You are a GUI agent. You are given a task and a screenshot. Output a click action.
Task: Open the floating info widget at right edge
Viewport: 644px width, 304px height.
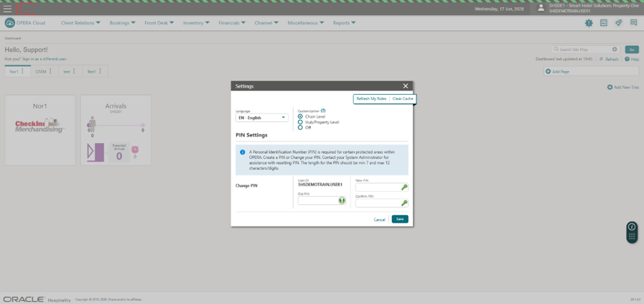pos(632,232)
